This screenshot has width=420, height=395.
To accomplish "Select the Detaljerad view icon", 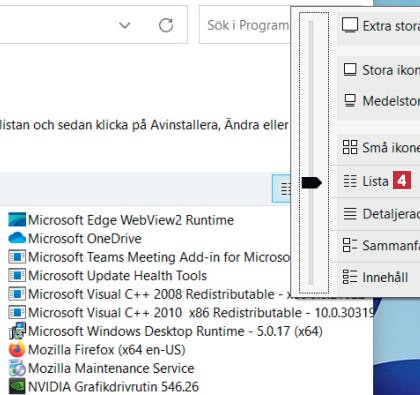I will [x=350, y=214].
